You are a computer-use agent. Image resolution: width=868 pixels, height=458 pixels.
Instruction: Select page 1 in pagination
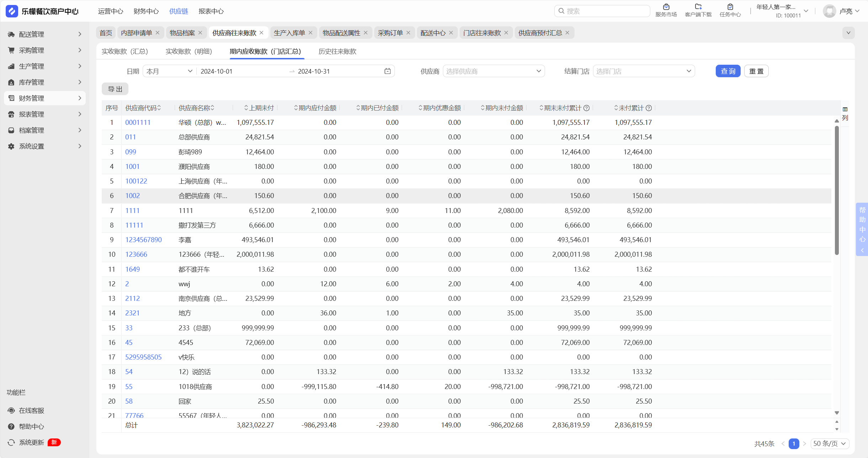coord(794,443)
